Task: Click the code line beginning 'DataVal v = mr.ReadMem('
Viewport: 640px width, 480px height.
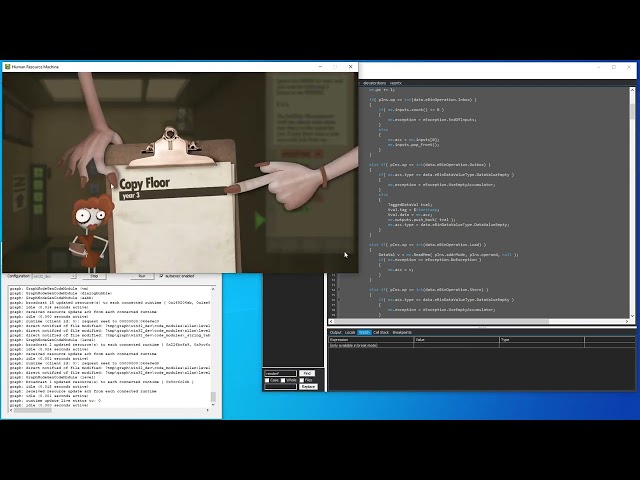Action: point(448,255)
